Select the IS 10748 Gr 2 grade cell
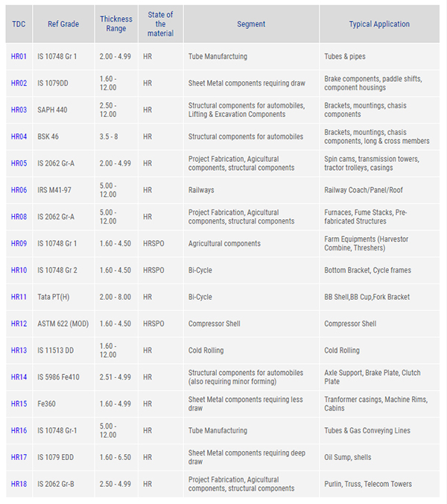The height and width of the screenshot is (504, 447). coord(63,270)
